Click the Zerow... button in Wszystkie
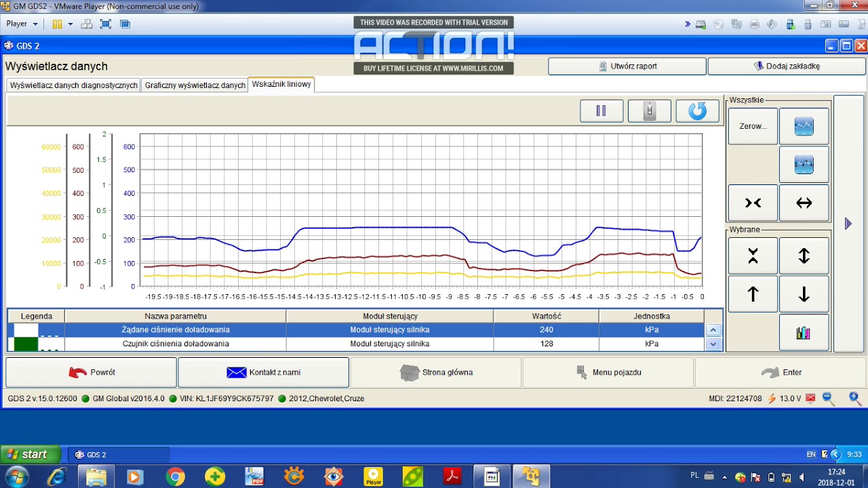Screen dimensions: 868x488 pyautogui.click(x=753, y=126)
